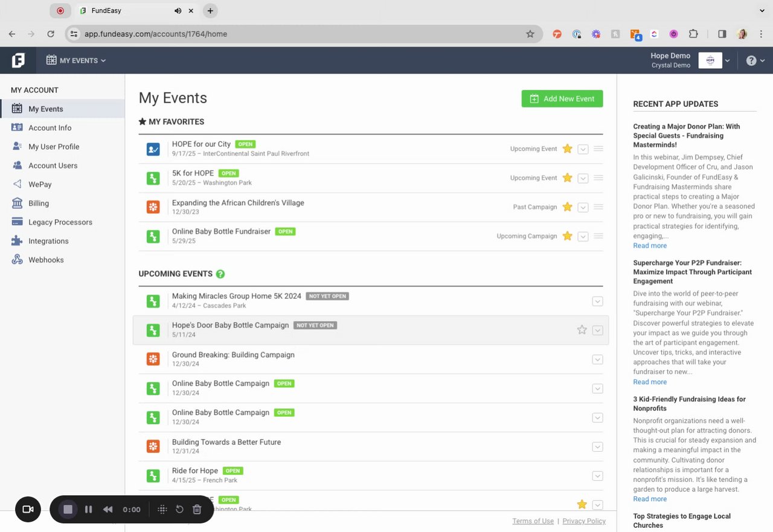Toggle star on Expanding the African Children's Village
The width and height of the screenshot is (773, 532).
[567, 207]
